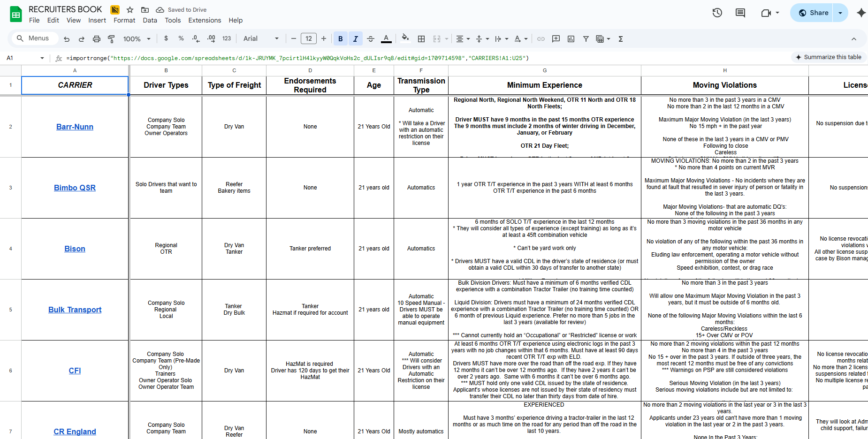Open the CR England carrier link
The width and height of the screenshot is (868, 439).
75,431
